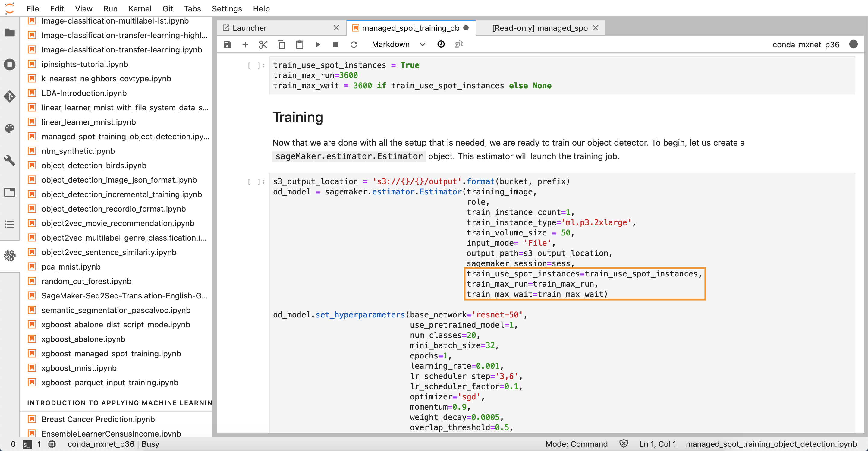Expand the object_detection_birds.ipynb file

(x=93, y=166)
